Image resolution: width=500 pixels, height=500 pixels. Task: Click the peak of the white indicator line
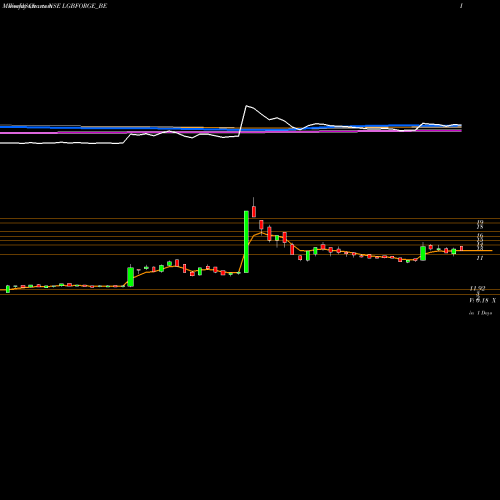(x=246, y=106)
